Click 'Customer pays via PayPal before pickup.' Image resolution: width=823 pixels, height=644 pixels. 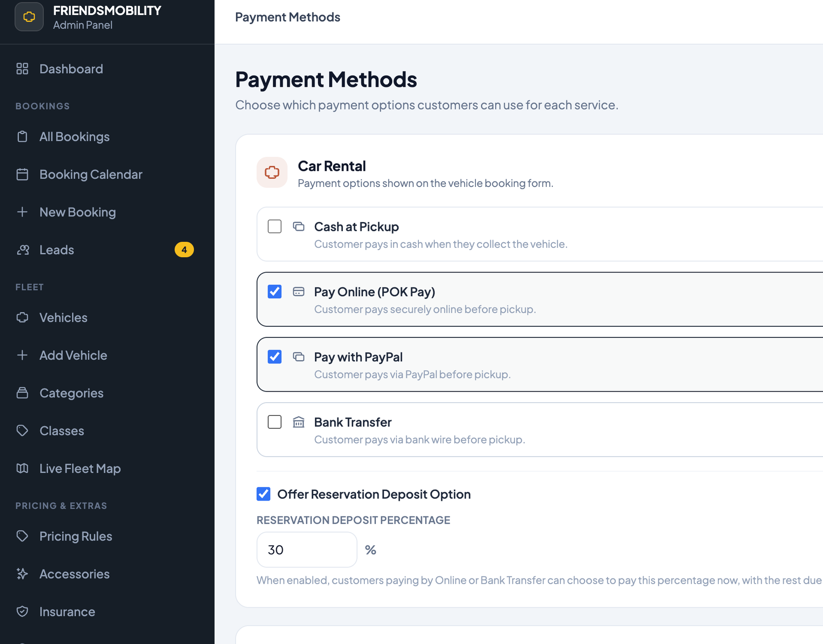[x=412, y=374]
